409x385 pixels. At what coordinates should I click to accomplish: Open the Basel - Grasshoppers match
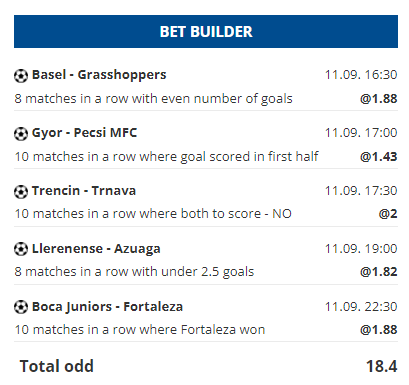pyautogui.click(x=99, y=75)
